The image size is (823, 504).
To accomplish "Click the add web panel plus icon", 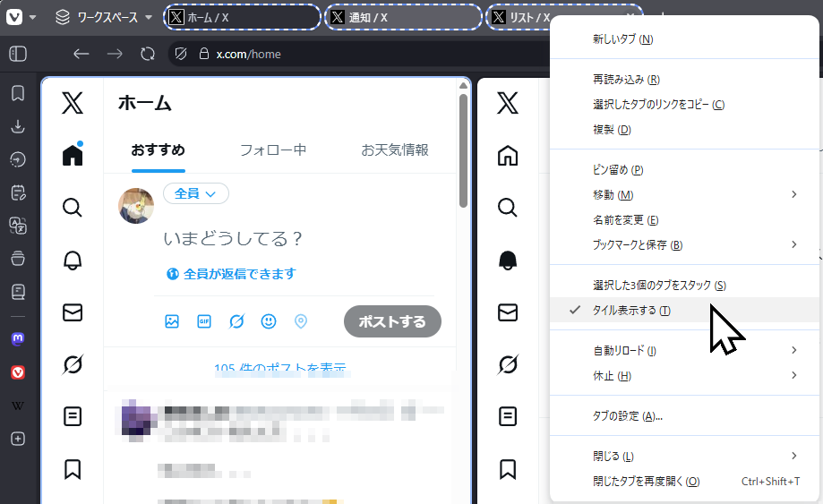I will click(17, 439).
